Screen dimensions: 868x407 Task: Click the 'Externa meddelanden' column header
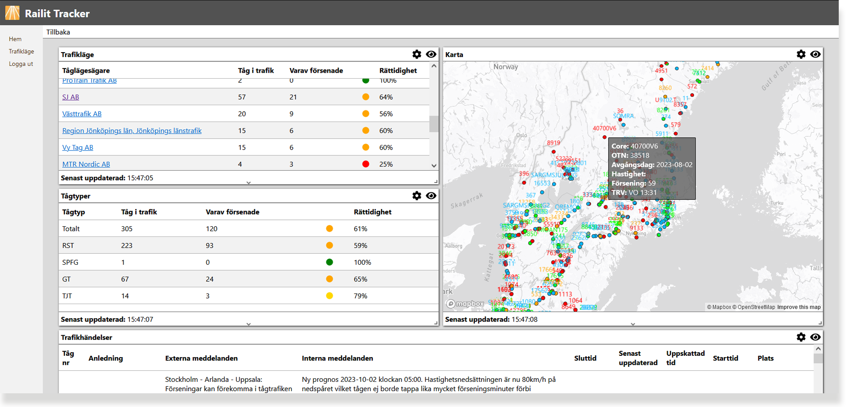pyautogui.click(x=202, y=359)
